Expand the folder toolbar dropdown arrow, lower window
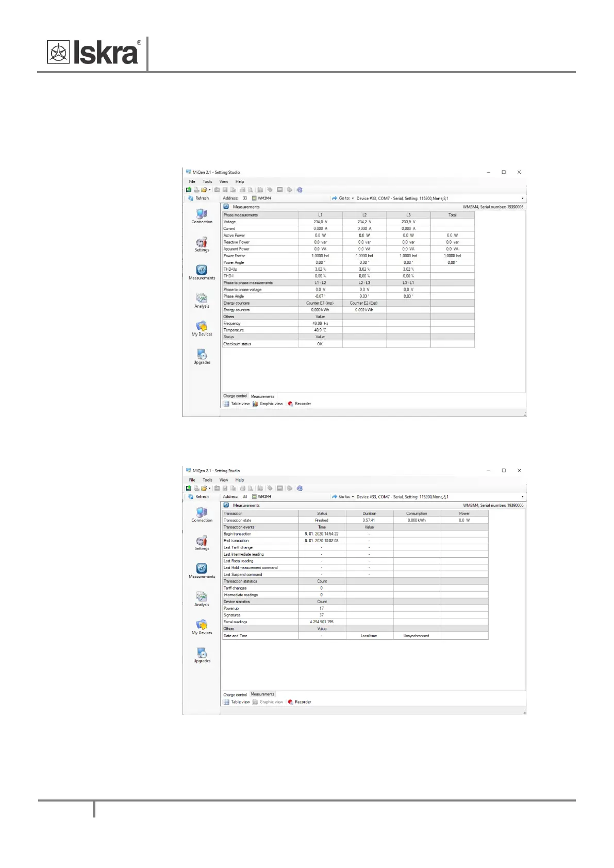 pos(209,489)
